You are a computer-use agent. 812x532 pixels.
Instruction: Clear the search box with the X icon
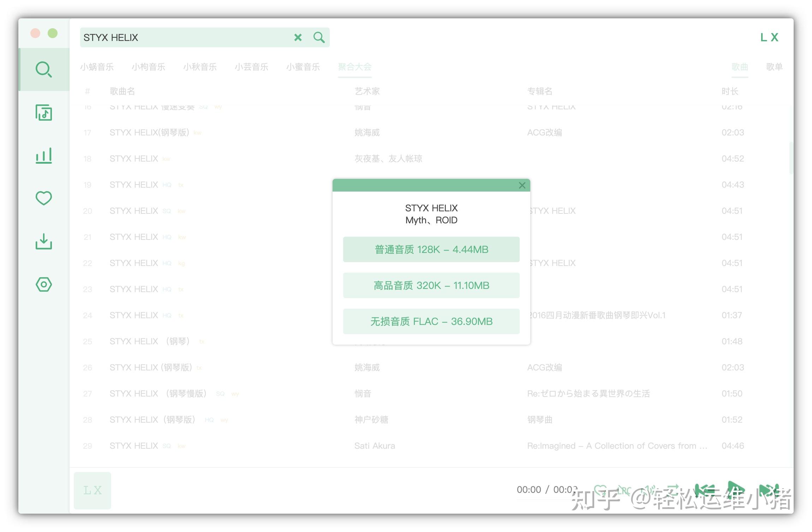point(298,37)
